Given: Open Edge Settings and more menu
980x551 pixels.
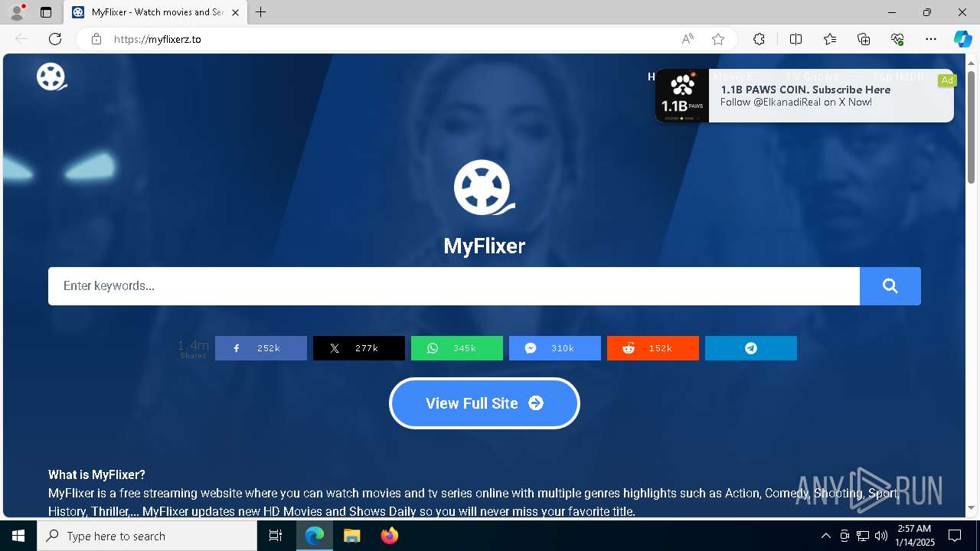Looking at the screenshot, I should pos(931,39).
